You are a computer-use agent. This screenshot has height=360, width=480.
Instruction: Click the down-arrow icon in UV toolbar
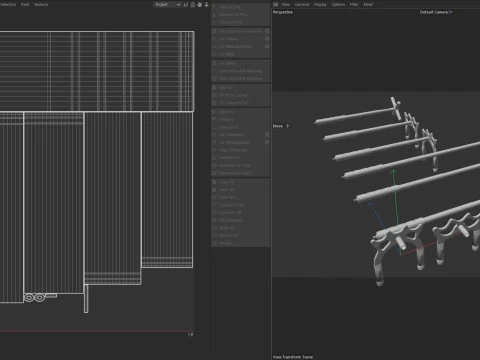coord(206,4)
